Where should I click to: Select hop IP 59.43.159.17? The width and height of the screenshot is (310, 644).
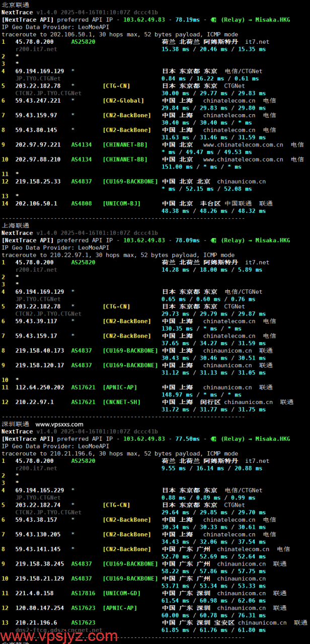point(36,336)
